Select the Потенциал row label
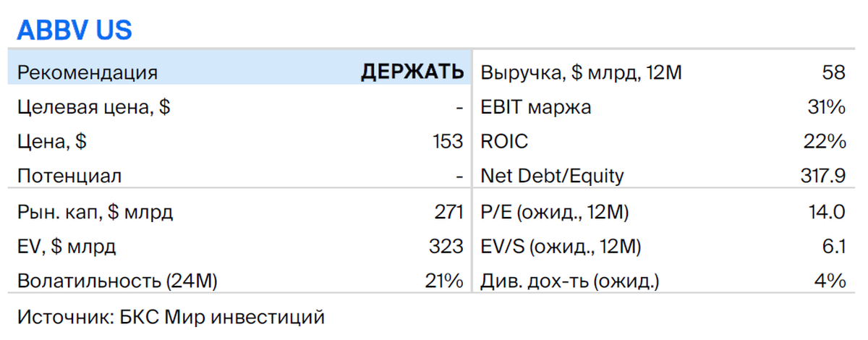The image size is (868, 340). (69, 177)
